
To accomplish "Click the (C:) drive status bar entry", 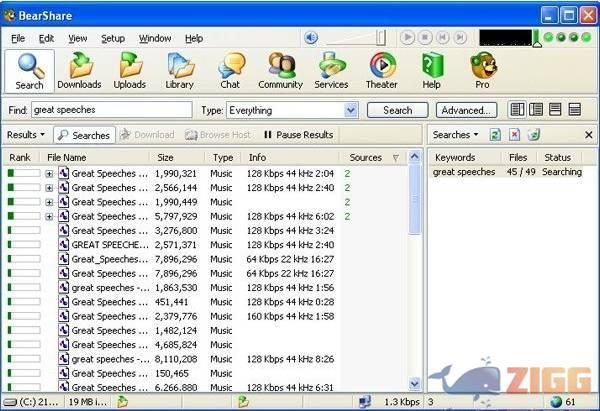I will click(x=33, y=402).
